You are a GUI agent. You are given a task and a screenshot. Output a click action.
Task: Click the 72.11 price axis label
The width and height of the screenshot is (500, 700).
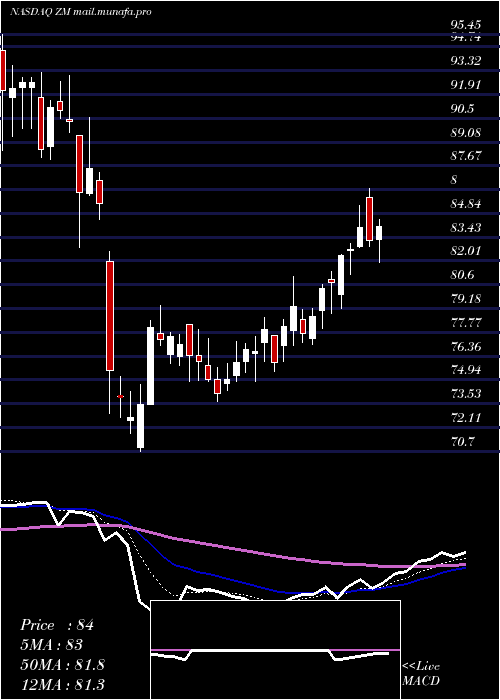click(466, 418)
